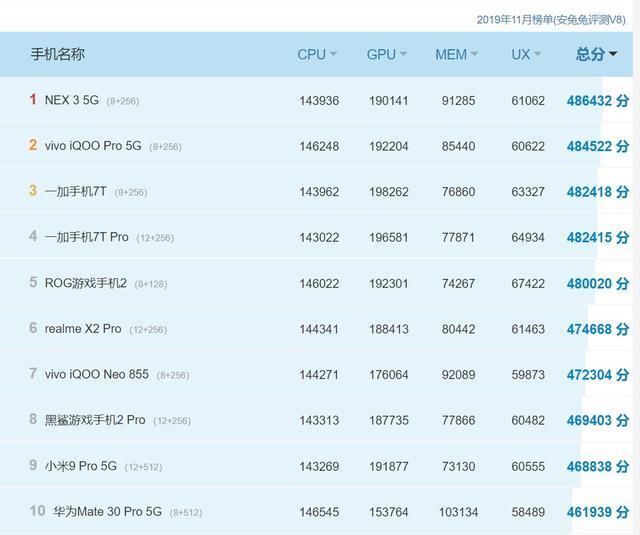
Task: Select UX score 63327
Action: pos(528,192)
